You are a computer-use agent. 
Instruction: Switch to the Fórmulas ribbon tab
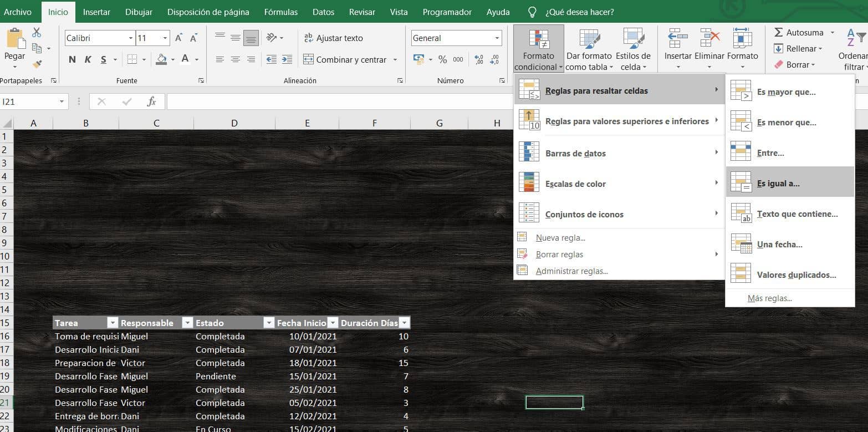click(x=281, y=12)
